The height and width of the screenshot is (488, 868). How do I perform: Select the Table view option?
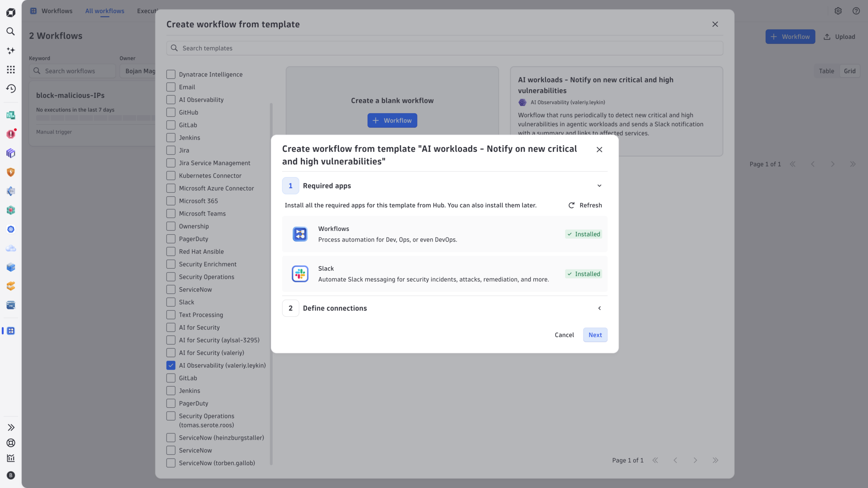826,71
